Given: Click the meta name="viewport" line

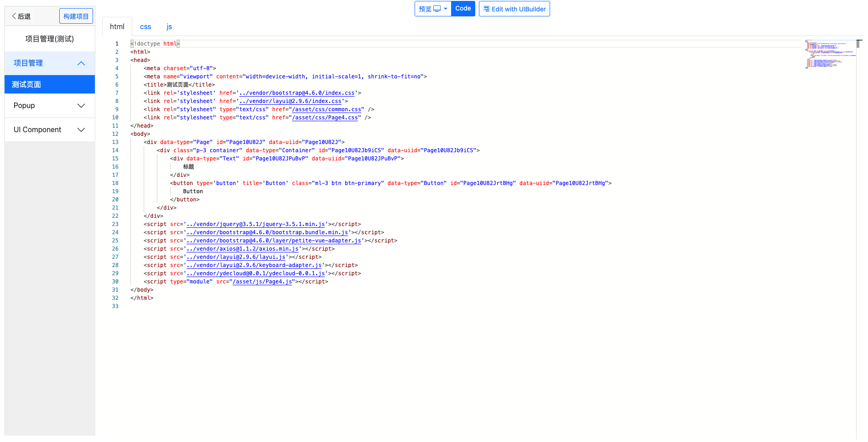Looking at the screenshot, I should point(285,77).
